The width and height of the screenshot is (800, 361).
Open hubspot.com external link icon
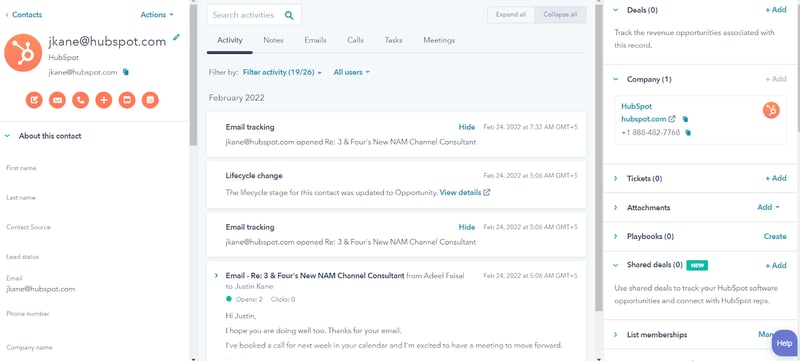[x=672, y=119]
